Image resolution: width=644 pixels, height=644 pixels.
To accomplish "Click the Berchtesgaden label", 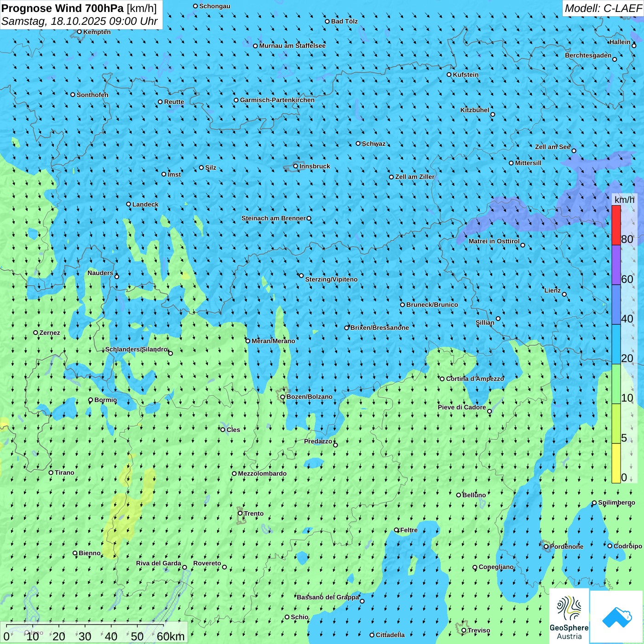I will [x=588, y=55].
